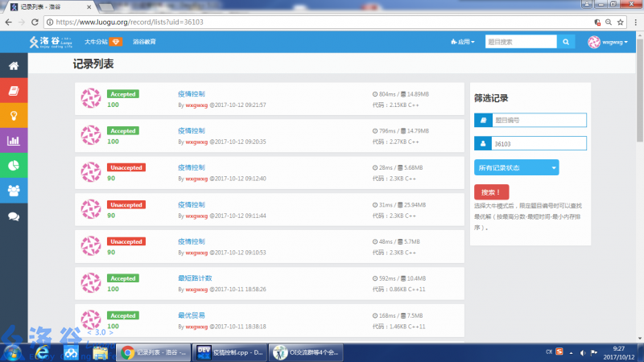
Task: Expand the 所有记录状态 status dropdown
Action: [x=516, y=168]
